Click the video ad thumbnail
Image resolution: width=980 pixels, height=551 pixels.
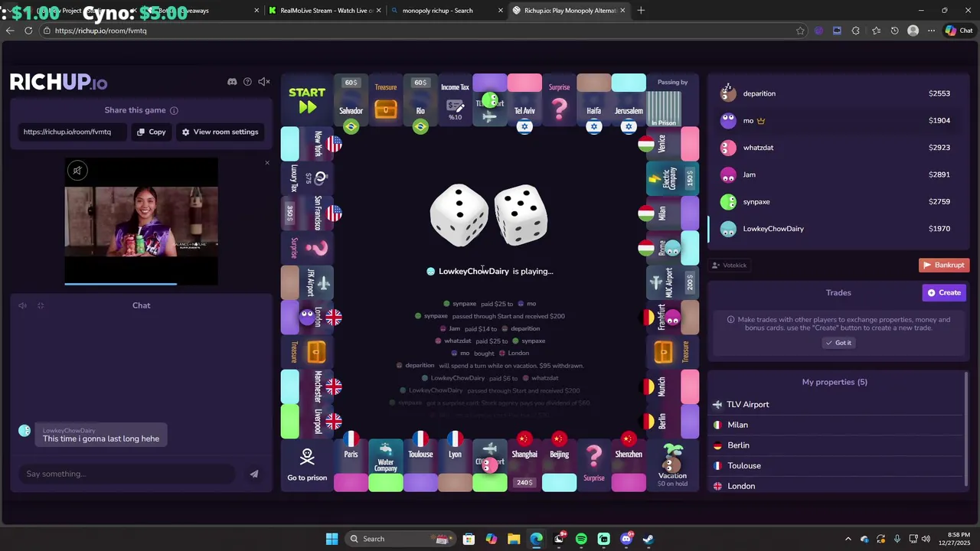coord(141,221)
